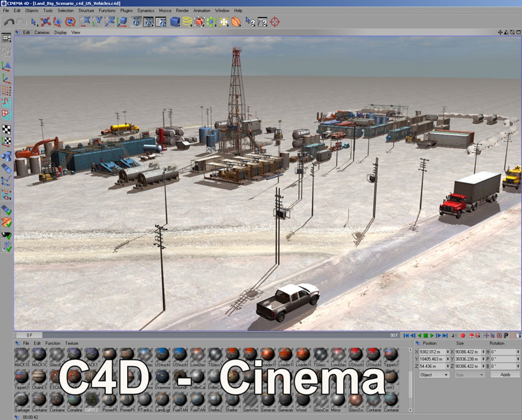Open the spline (yellow helix) tool
Viewport: 522px width, 420px height.
[x=187, y=22]
